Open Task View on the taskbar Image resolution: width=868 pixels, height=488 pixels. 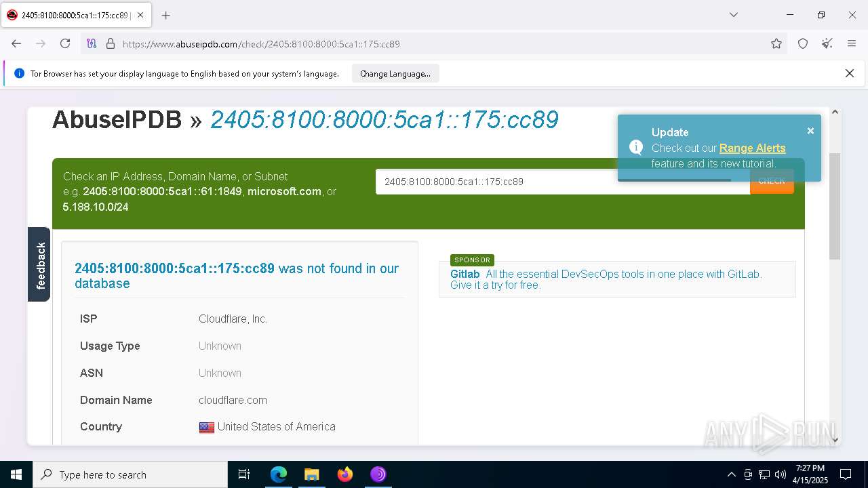coord(244,474)
